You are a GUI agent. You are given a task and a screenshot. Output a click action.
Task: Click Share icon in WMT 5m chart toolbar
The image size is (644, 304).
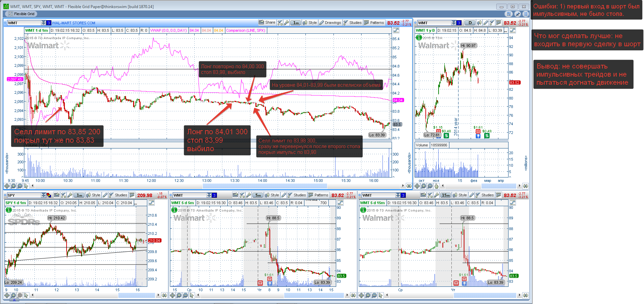[235, 195]
